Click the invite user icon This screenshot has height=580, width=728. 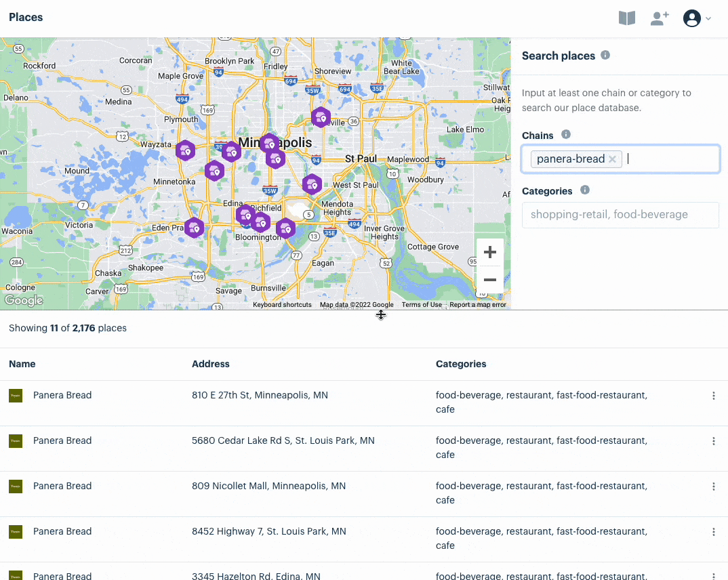660,18
